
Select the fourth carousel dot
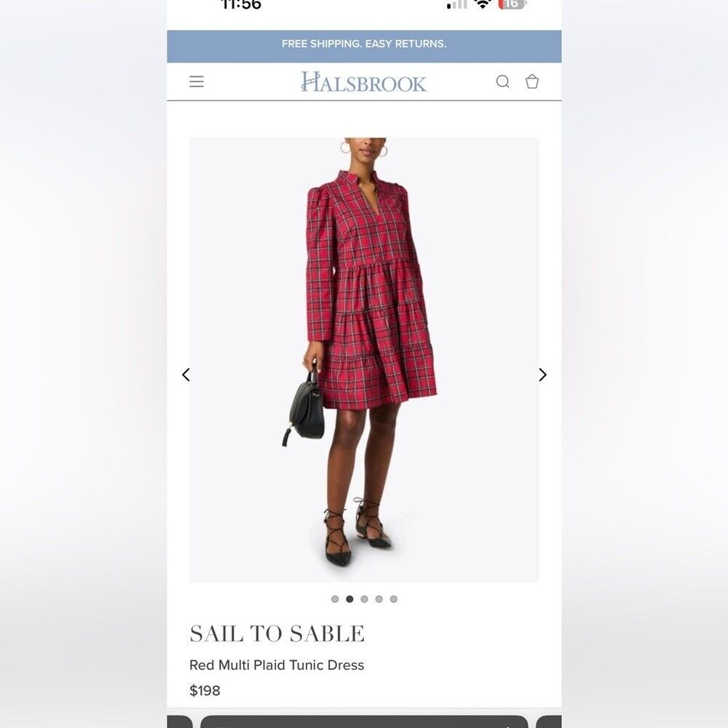coord(379,599)
